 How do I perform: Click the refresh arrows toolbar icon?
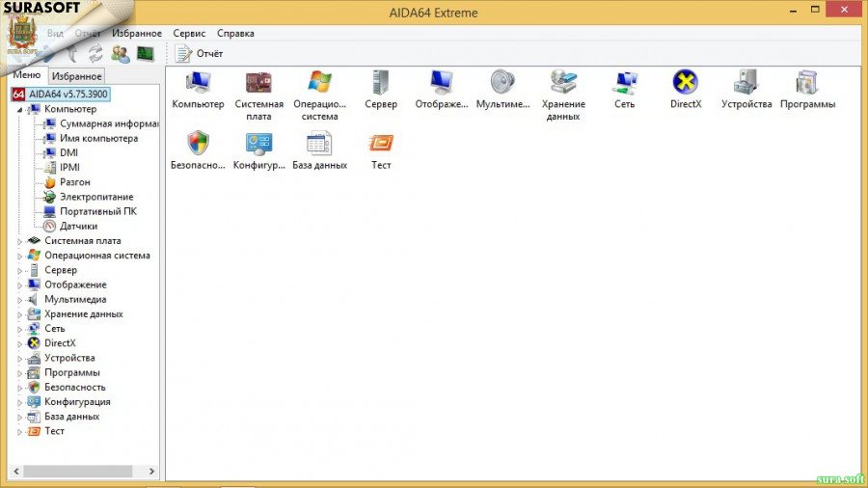click(95, 54)
